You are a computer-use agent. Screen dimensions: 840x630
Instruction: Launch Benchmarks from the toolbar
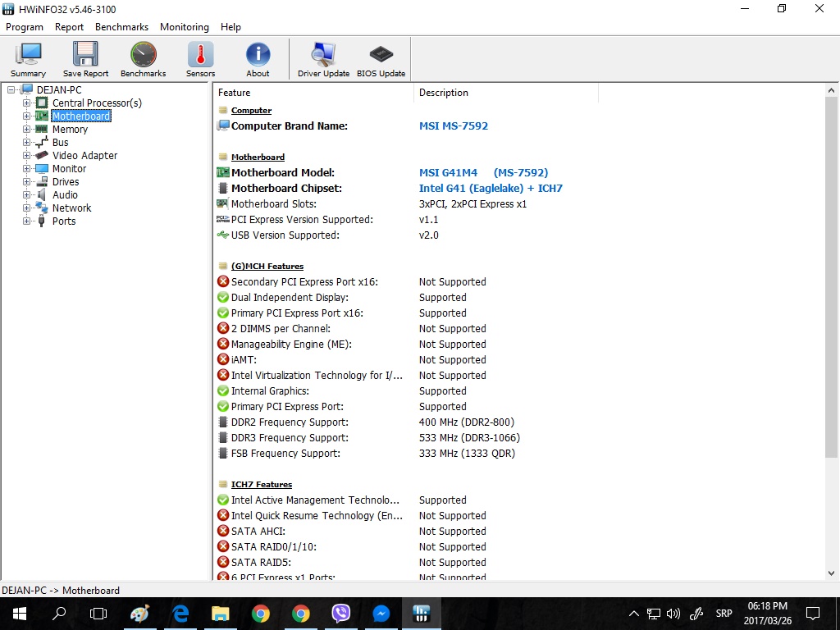143,59
